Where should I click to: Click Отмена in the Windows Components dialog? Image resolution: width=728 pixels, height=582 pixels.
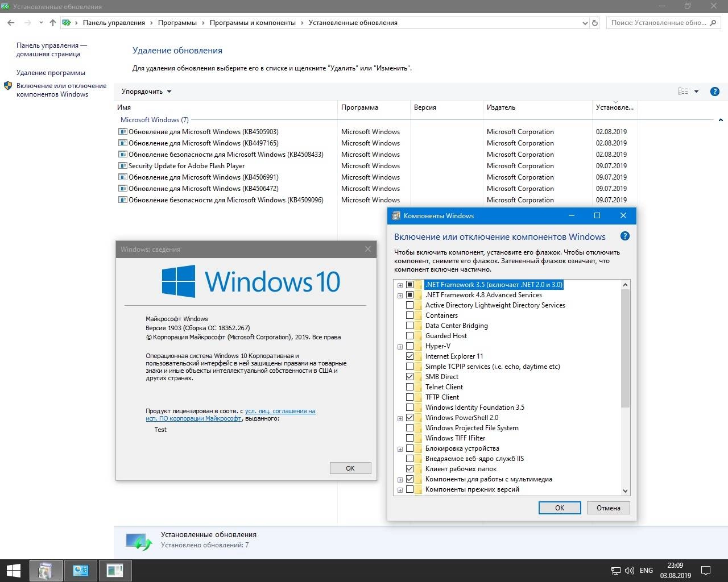[x=609, y=508]
